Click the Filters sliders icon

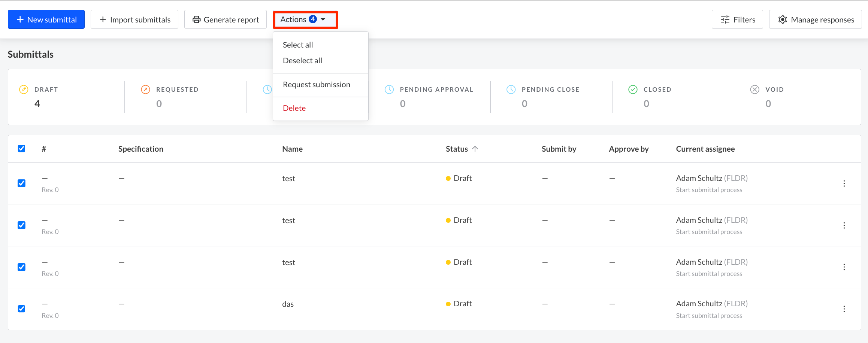pos(725,19)
